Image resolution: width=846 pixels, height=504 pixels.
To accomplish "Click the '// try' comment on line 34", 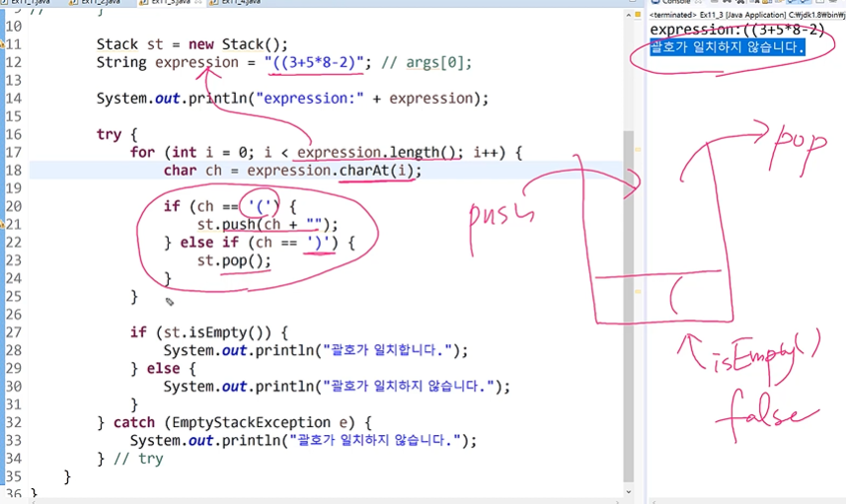I will [138, 459].
